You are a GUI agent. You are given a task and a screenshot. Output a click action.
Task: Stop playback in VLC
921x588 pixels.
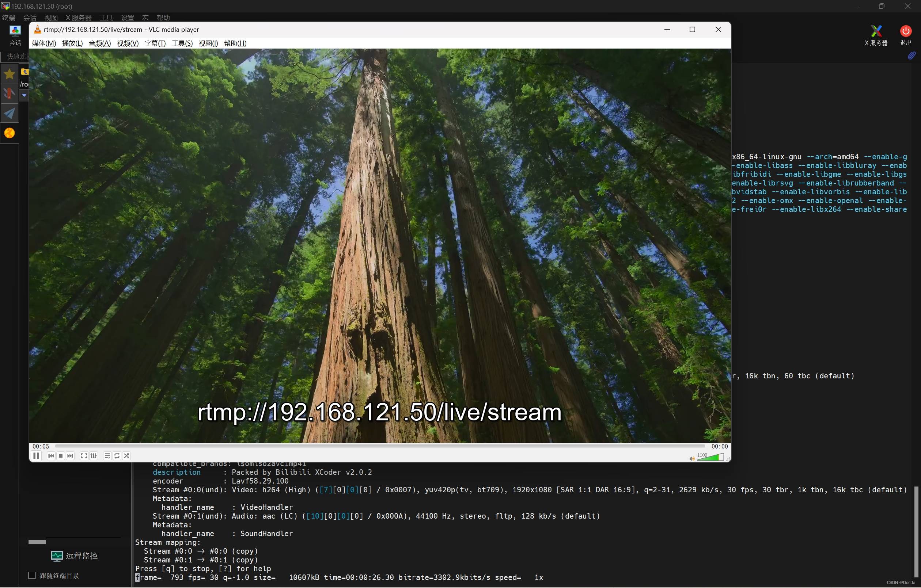click(x=60, y=456)
